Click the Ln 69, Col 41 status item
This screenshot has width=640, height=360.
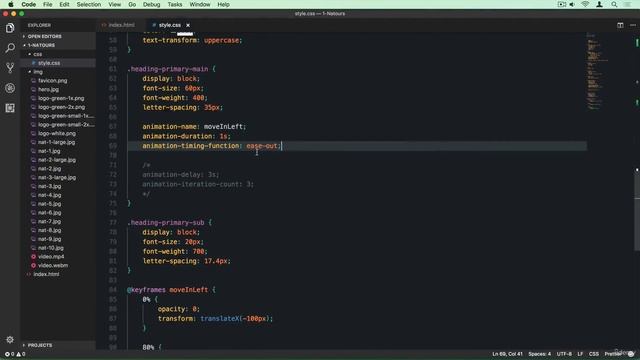[507, 354]
